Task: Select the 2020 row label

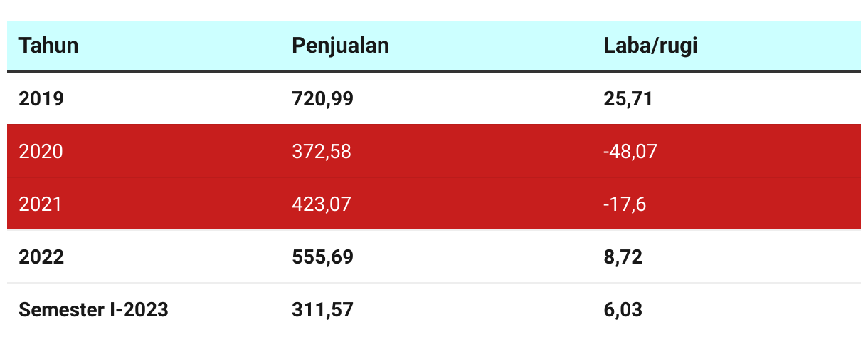Action: [41, 151]
